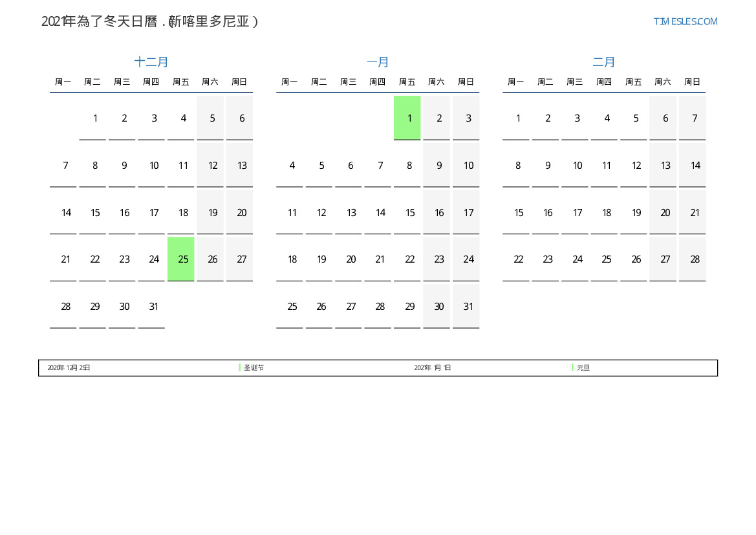Screen dimensions: 756x535
Task: Click the 2020年12月25日 legend date
Action: click(x=69, y=368)
